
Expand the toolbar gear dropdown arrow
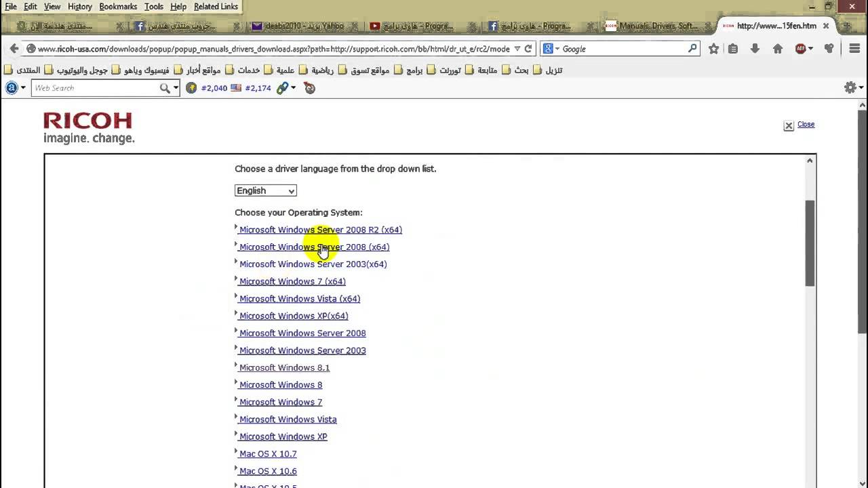click(x=861, y=88)
